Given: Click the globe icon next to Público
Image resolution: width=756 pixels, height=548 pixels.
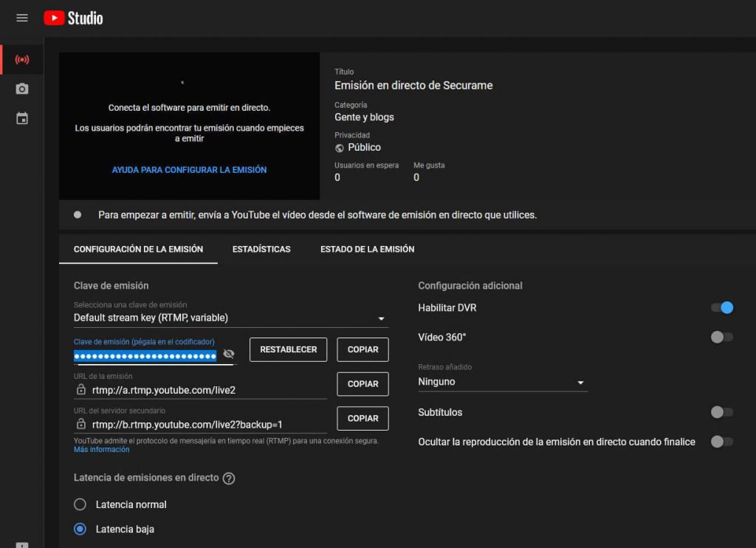Looking at the screenshot, I should coord(340,148).
